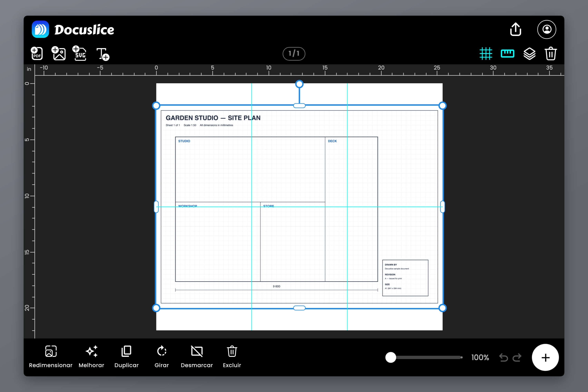Viewport: 588px width, 392px height.
Task: Click the top-right corner resize handle
Action: tap(443, 106)
